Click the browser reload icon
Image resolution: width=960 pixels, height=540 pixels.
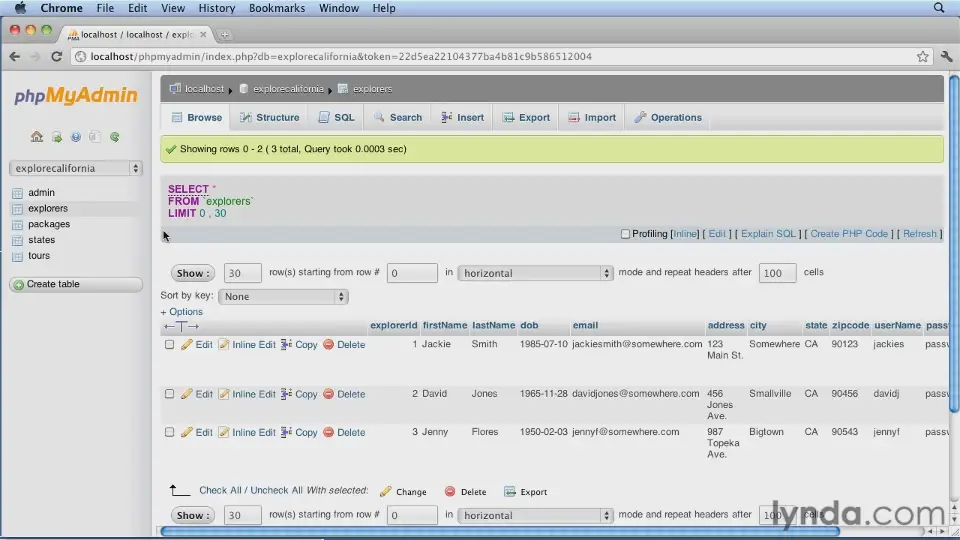[56, 56]
